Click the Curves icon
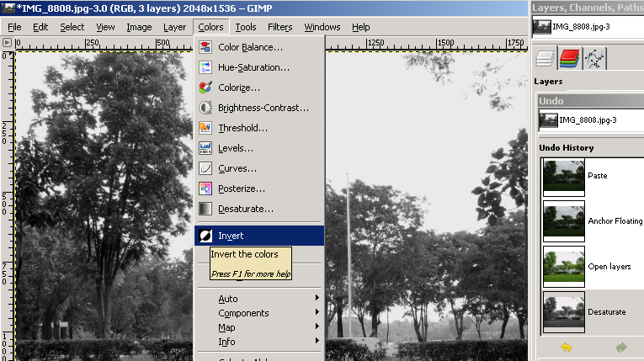 (x=205, y=168)
